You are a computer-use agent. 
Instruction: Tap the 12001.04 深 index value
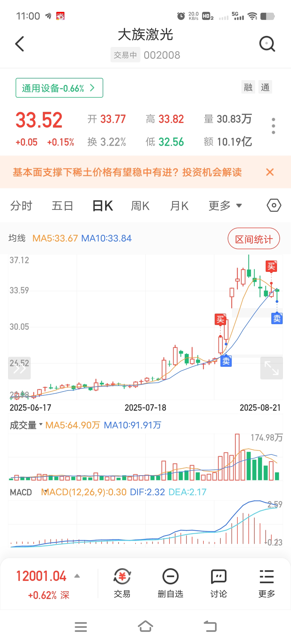[x=41, y=576]
